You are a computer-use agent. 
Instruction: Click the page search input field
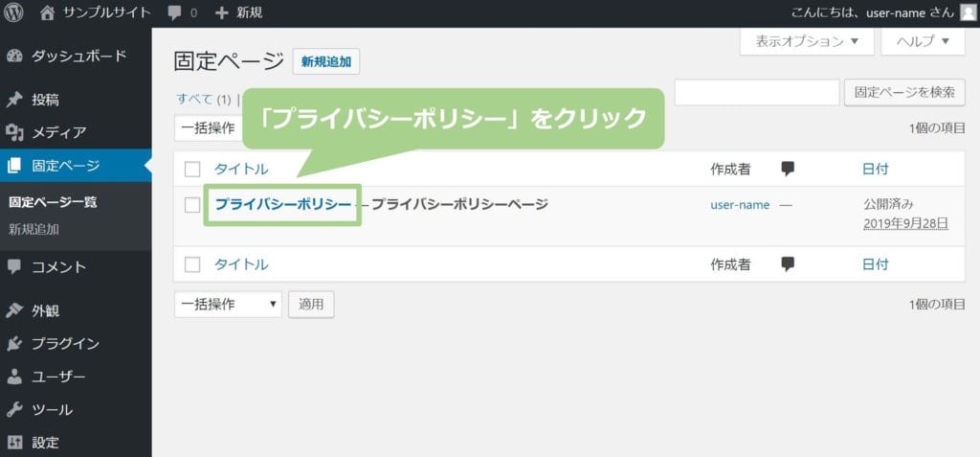coord(756,92)
